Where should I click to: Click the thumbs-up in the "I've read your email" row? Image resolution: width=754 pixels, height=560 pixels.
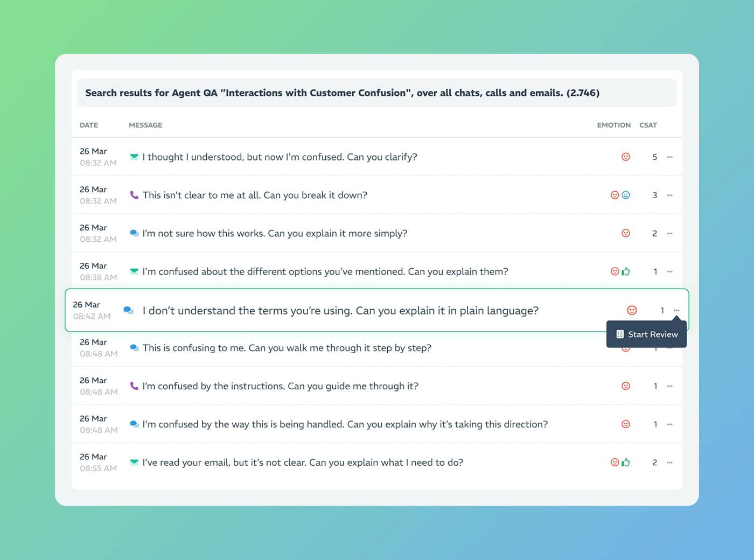click(x=626, y=463)
